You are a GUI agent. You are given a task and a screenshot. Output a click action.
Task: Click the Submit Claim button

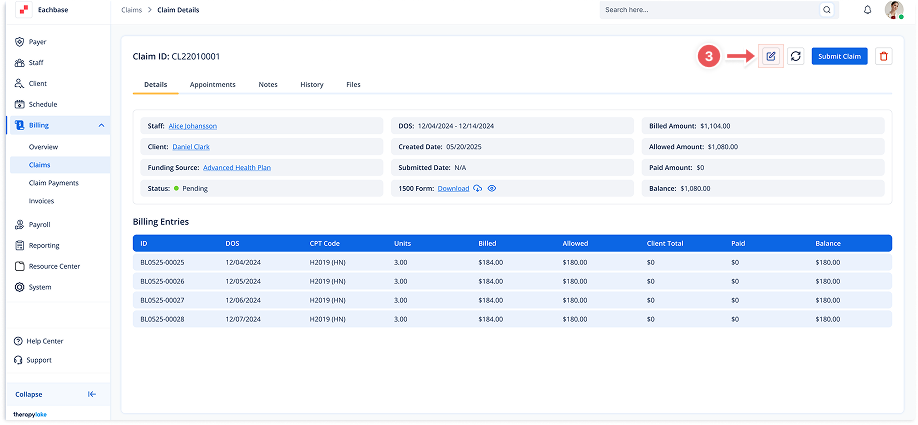coord(839,57)
